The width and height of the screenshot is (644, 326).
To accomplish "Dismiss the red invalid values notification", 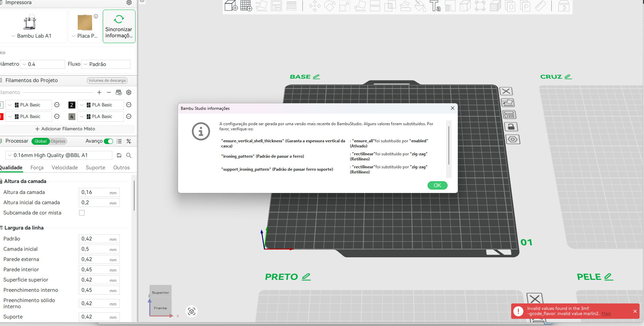I will coord(635,311).
